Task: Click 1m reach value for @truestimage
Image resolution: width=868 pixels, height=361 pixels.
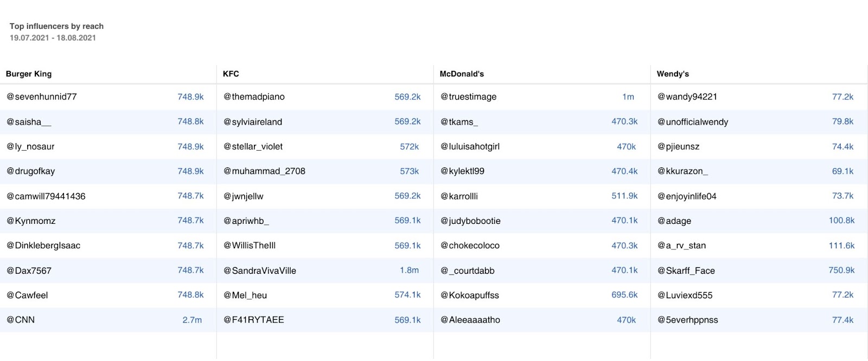Action: pos(628,96)
